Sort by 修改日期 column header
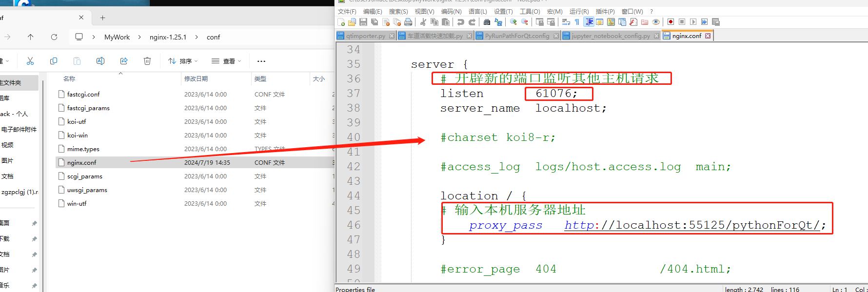The height and width of the screenshot is (292, 868). pos(196,78)
